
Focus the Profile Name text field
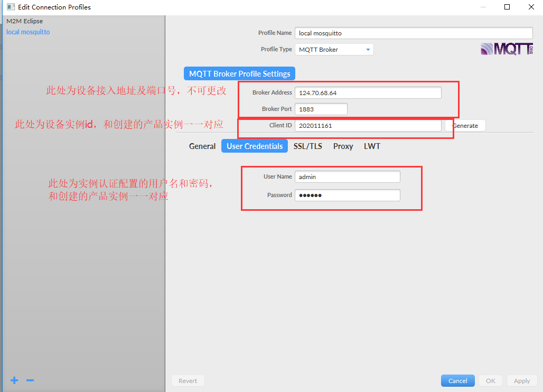point(413,33)
